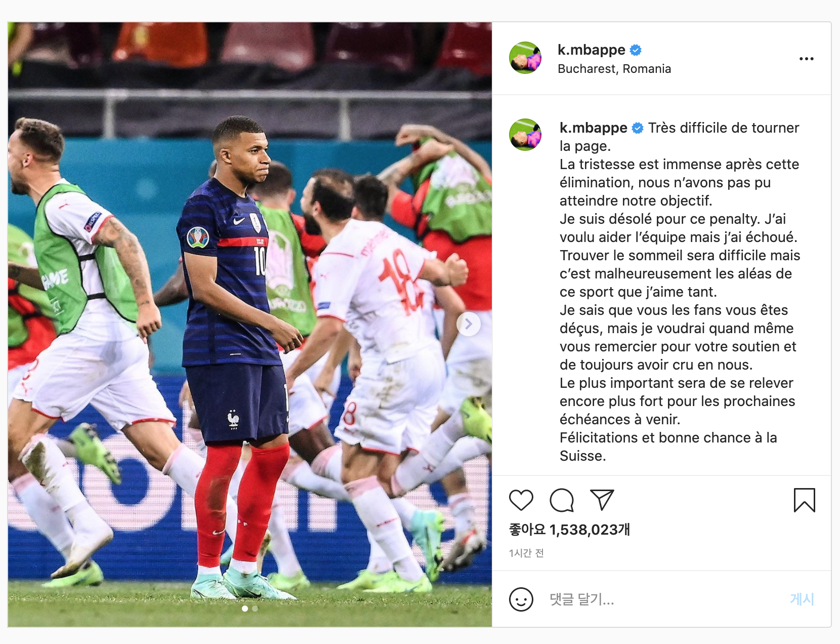Open comments via speech bubble icon
Viewport: 840px width, 644px height.
click(x=562, y=500)
